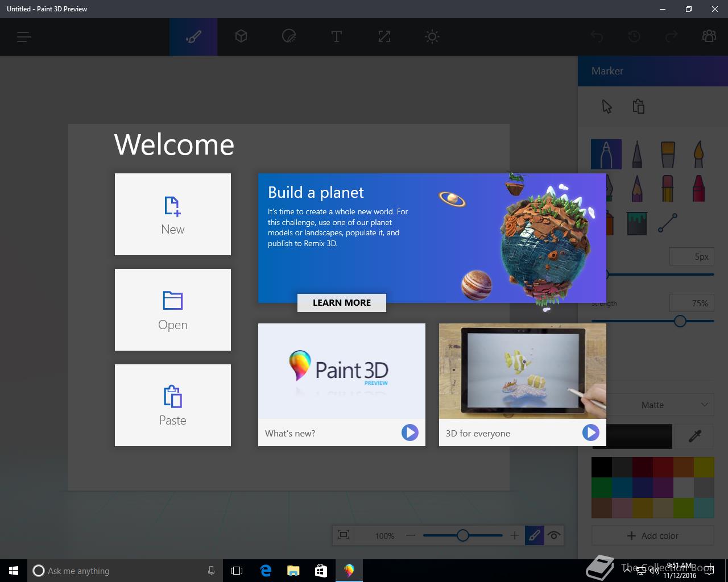Screen dimensions: 728x582
Task: Expand the Matte material dropdown
Action: [660, 405]
